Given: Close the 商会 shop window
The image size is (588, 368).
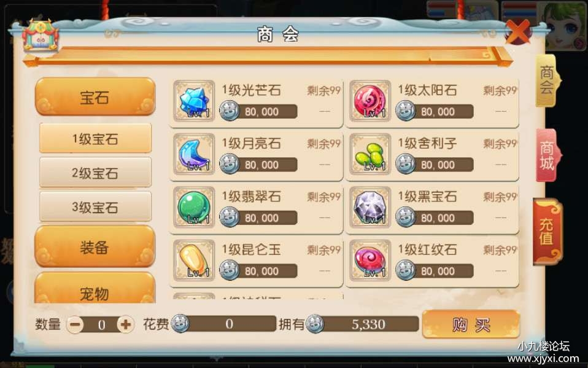Looking at the screenshot, I should pyautogui.click(x=518, y=32).
